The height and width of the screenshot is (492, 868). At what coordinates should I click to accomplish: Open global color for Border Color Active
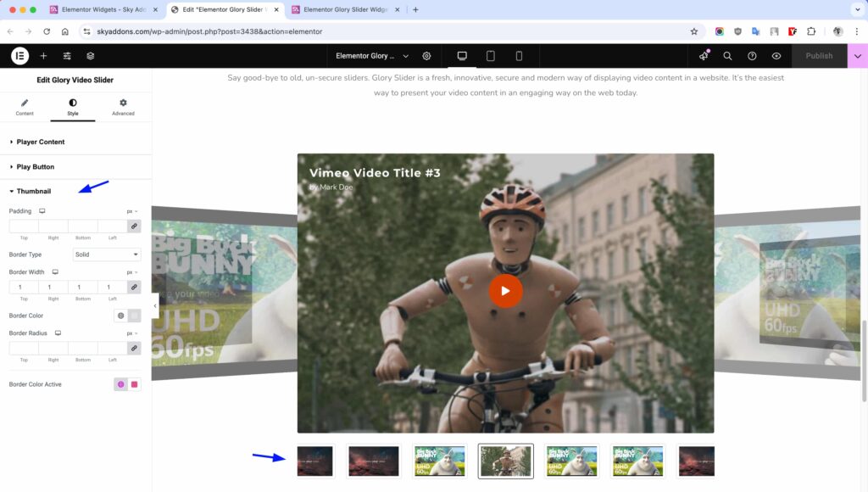pyautogui.click(x=120, y=384)
